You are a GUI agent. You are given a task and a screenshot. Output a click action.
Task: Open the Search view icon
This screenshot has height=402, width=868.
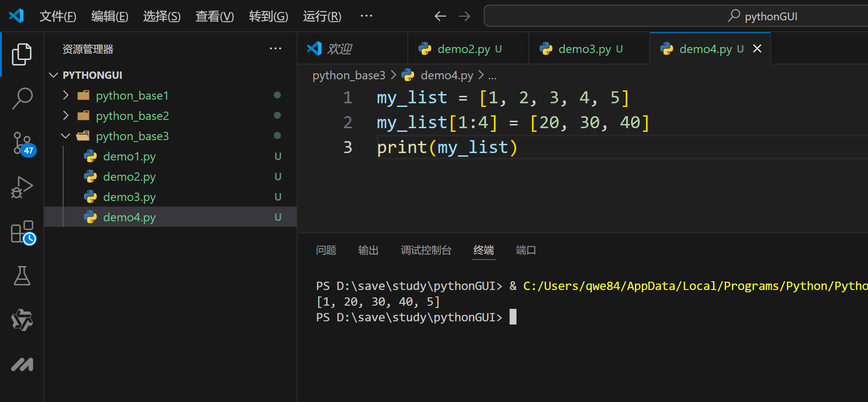point(22,99)
